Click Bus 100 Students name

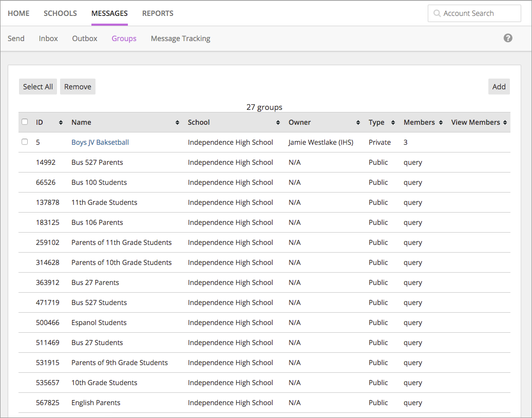(x=99, y=182)
